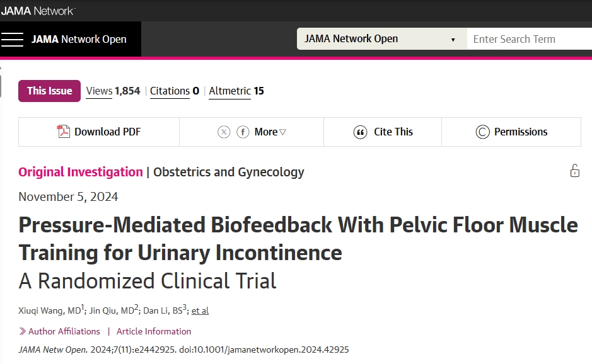This screenshot has width=592, height=364.
Task: Click the JAMA Network logo
Action: tap(38, 11)
